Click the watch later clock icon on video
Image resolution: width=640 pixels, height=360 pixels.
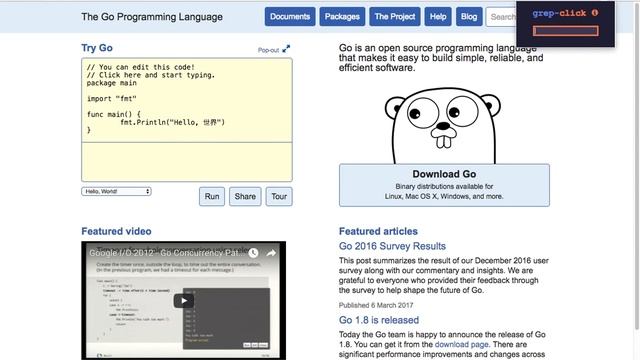[x=253, y=253]
